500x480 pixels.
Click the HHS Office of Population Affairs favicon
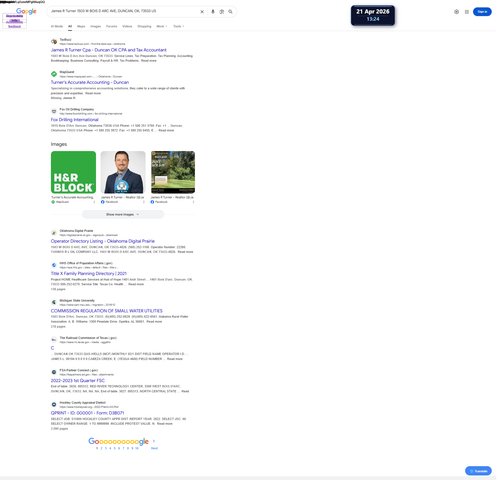[54, 265]
